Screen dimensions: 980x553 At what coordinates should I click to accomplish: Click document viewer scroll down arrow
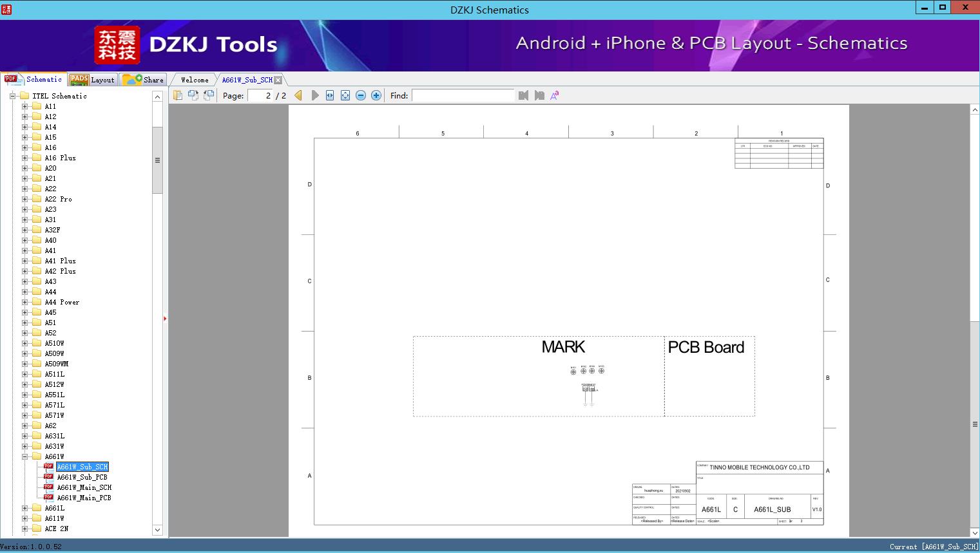pos(975,533)
